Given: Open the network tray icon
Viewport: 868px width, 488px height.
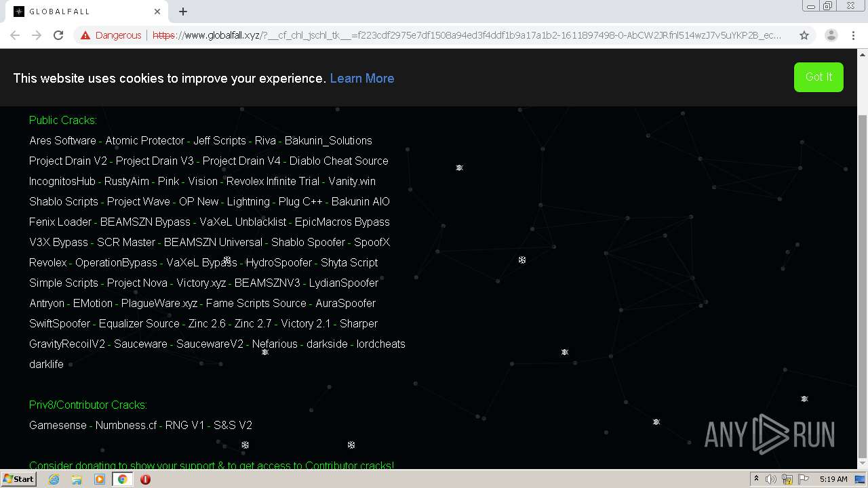Looking at the screenshot, I should pos(787,479).
